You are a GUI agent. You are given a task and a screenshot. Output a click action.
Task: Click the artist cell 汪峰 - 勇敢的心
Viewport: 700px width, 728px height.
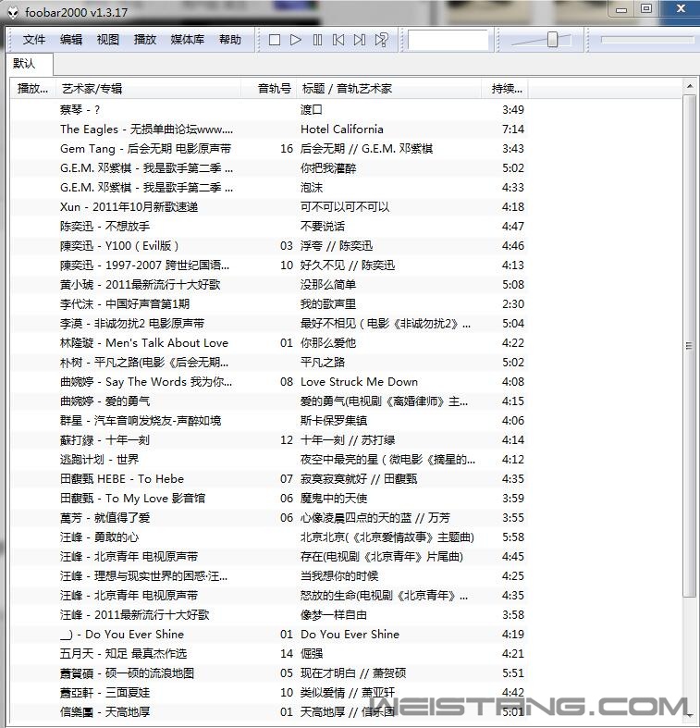point(99,537)
